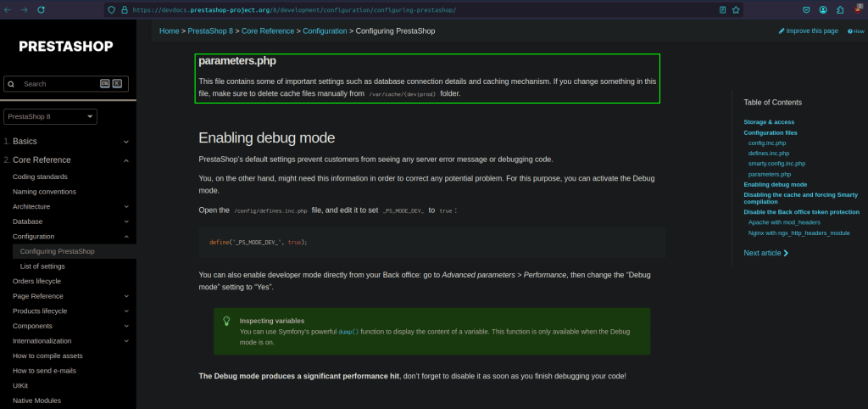868x409 pixels.
Task: Click Core Reference in the breadcrumb
Action: (267, 31)
